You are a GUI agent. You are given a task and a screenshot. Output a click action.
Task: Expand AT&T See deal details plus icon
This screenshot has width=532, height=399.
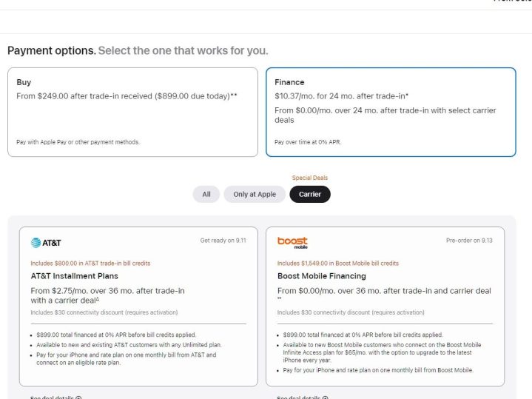coord(78,398)
